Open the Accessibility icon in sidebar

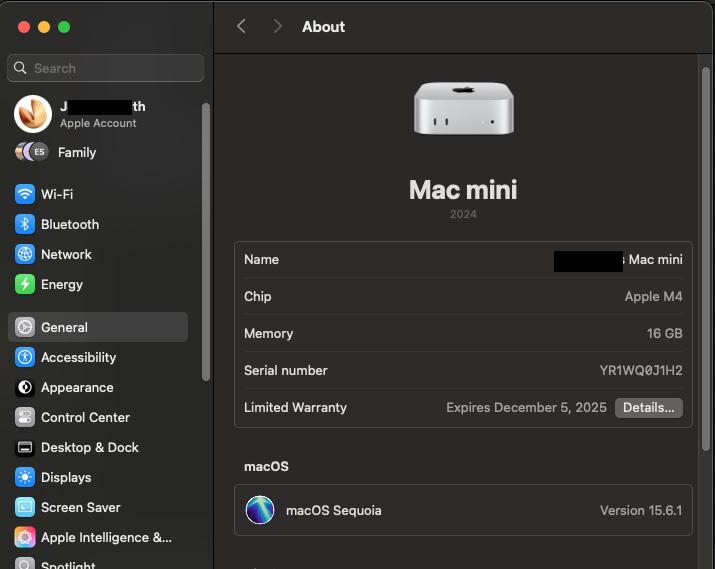click(25, 357)
